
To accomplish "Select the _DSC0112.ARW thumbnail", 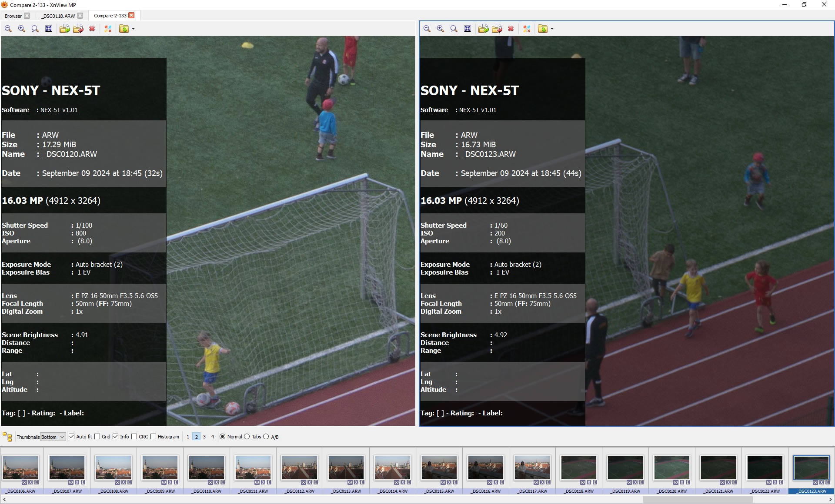I will click(300, 468).
